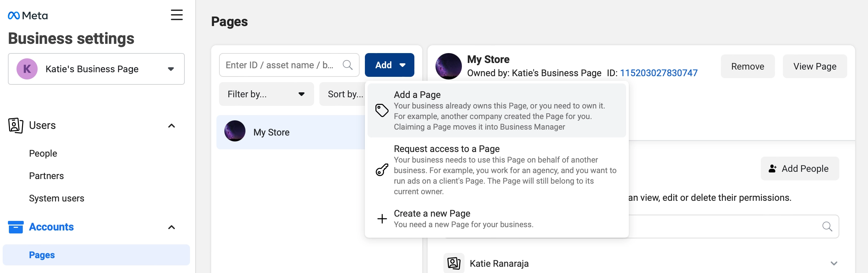Image resolution: width=868 pixels, height=273 pixels.
Task: Click the plus icon beside Create a new Page
Action: pyautogui.click(x=382, y=219)
